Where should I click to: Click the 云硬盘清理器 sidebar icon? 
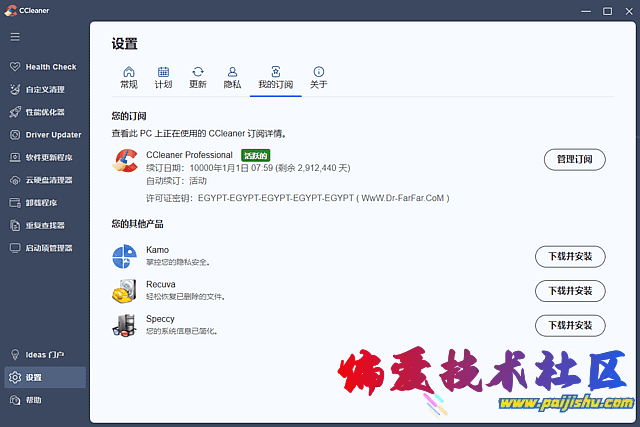pos(15,180)
